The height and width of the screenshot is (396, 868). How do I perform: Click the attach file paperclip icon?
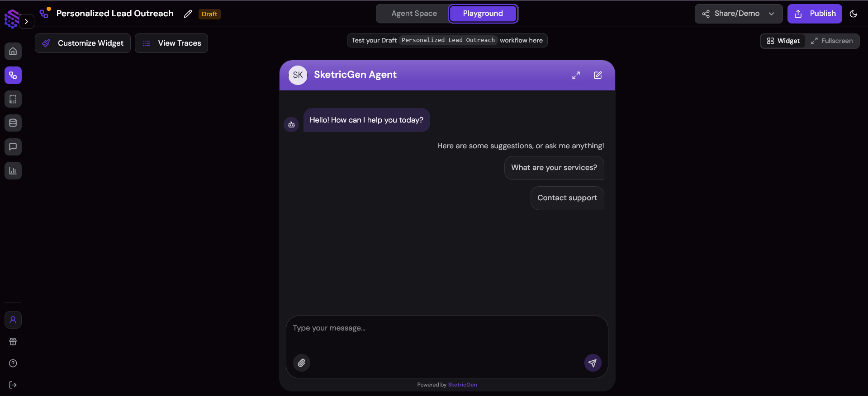click(x=302, y=363)
